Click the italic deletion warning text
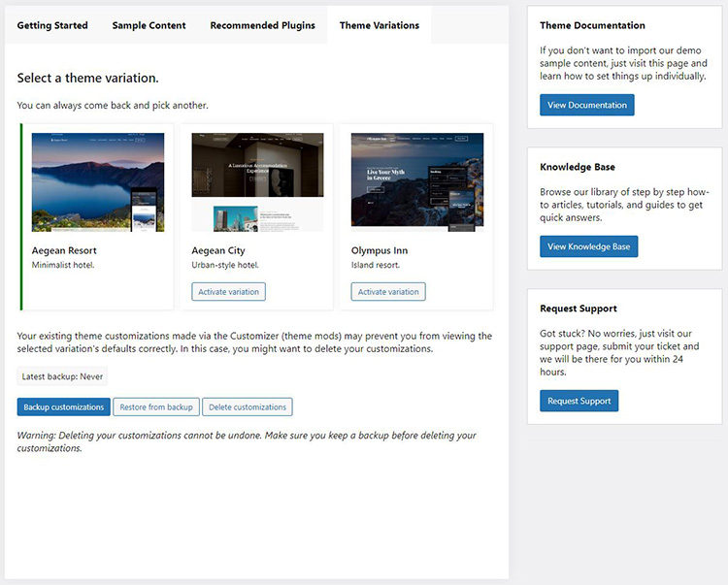 click(247, 441)
